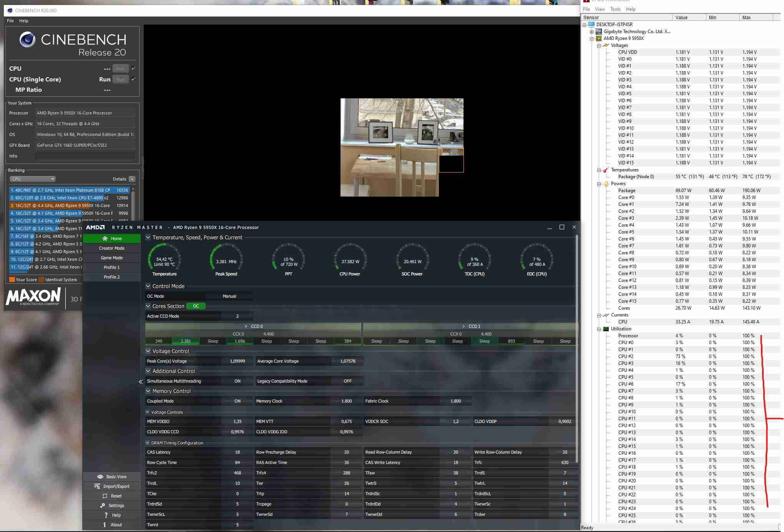
Task: Toggle the CPU (Single Core) test checkbox
Action: (x=133, y=79)
